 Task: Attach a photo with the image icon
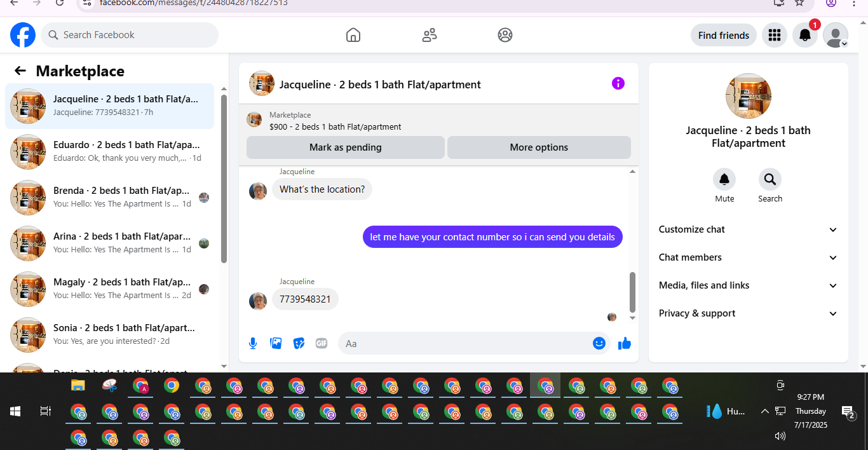276,343
